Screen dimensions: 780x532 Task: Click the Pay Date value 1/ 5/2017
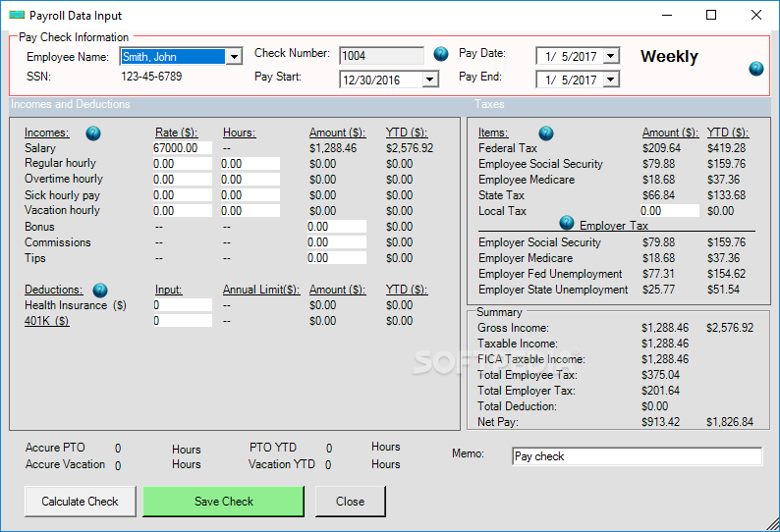point(571,56)
